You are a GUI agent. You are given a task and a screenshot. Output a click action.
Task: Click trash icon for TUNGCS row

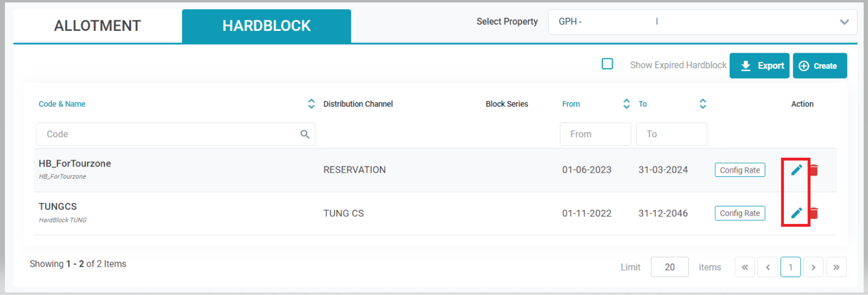814,213
